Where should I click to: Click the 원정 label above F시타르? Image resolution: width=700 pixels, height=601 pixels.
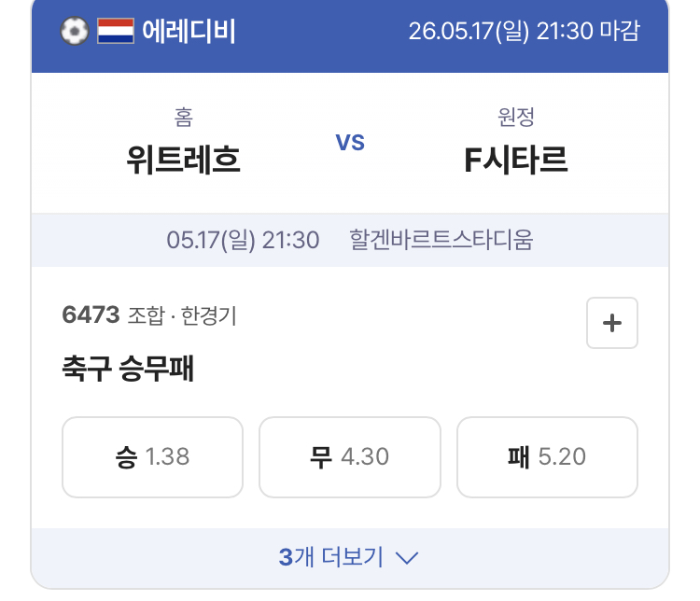click(515, 117)
